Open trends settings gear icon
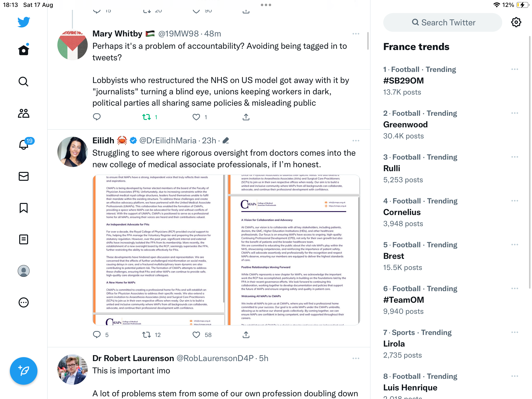 point(516,22)
